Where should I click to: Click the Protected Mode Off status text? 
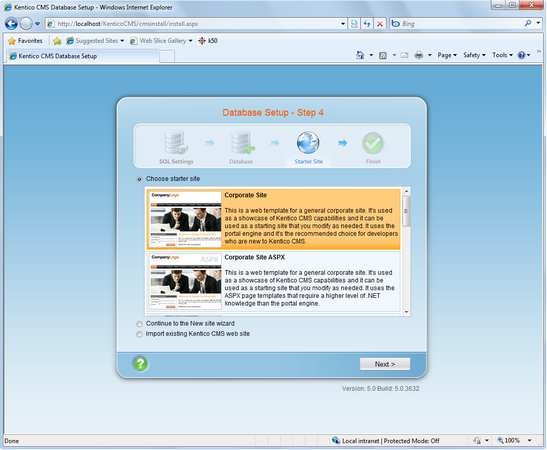coord(412,441)
